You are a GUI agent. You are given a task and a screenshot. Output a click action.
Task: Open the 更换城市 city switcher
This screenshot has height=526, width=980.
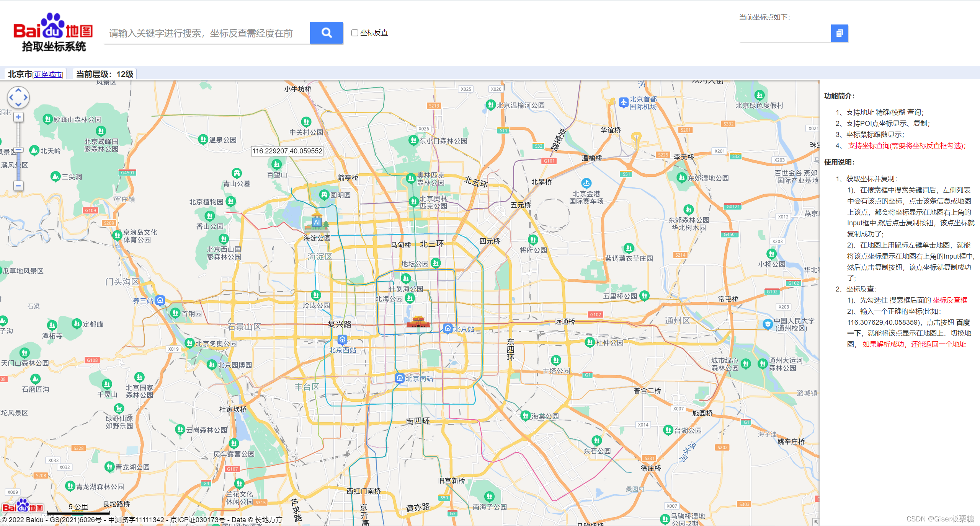(x=48, y=74)
